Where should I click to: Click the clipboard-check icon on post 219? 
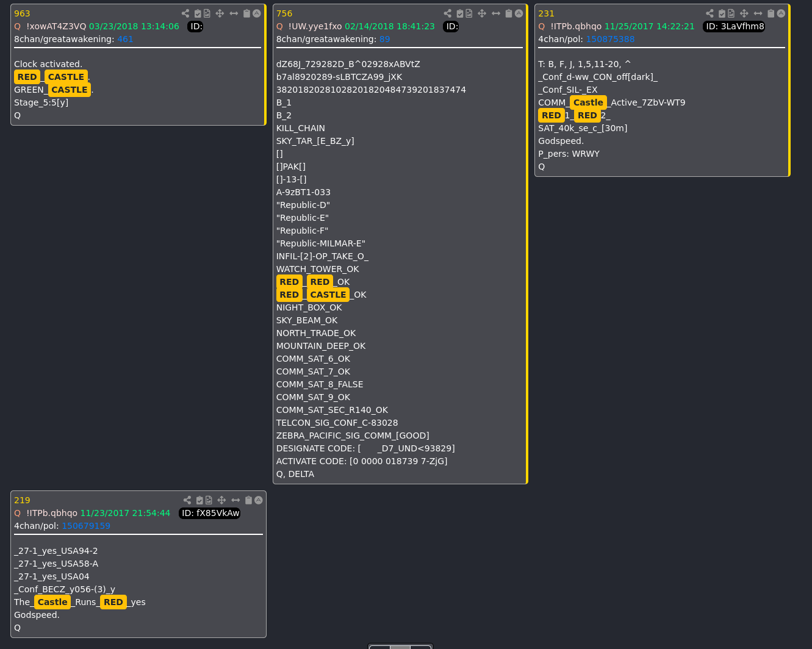click(199, 500)
